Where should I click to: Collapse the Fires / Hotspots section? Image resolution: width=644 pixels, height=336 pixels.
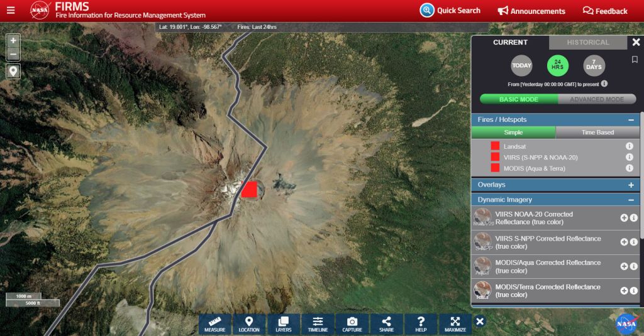click(630, 120)
